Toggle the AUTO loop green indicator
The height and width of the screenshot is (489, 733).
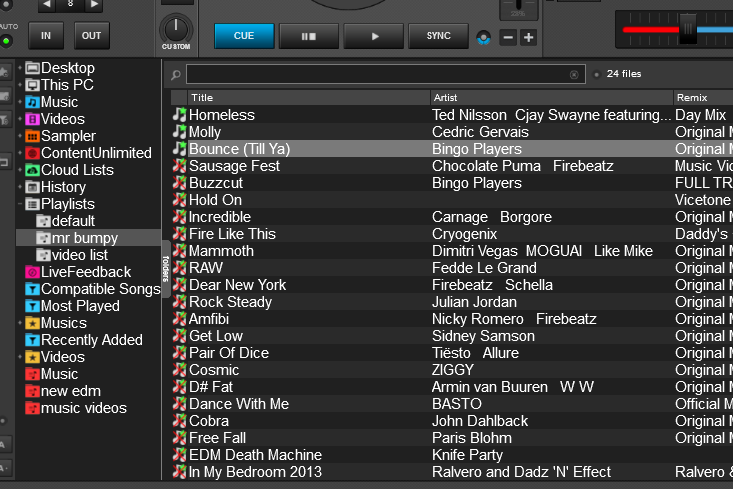pyautogui.click(x=6, y=41)
